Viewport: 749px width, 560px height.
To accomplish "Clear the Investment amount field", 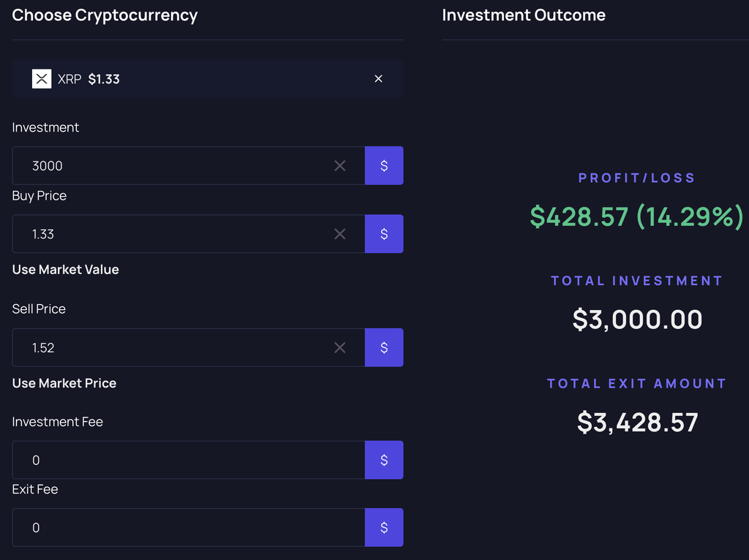I will click(x=339, y=166).
